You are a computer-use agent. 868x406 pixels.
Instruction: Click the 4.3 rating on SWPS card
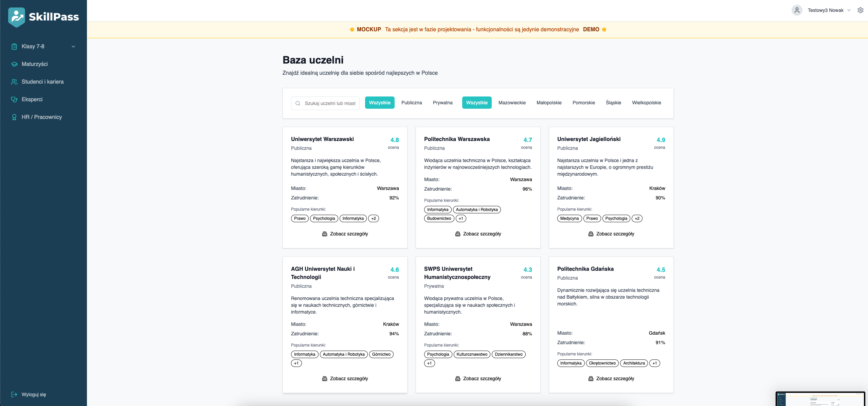click(528, 270)
